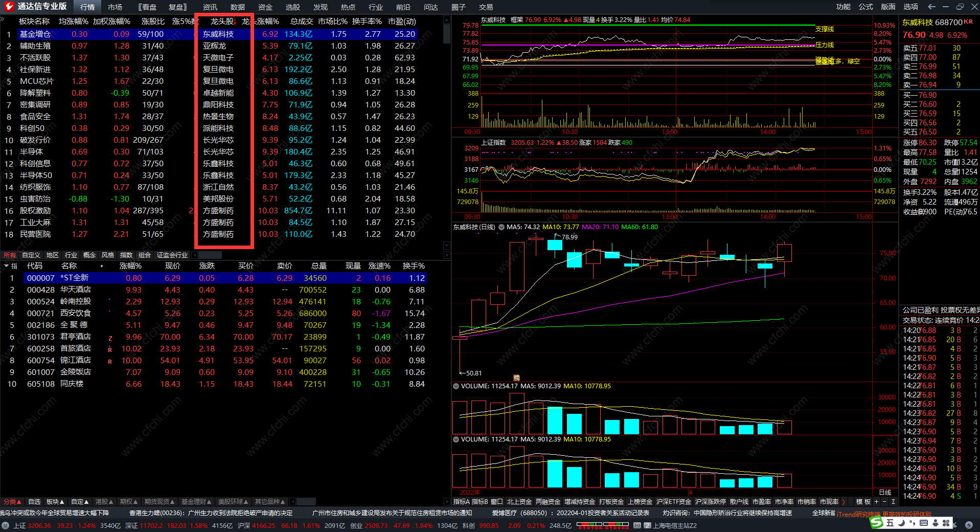Screen dimensions: 980x532
Task: Open the 日线 period selector
Action: click(x=885, y=492)
